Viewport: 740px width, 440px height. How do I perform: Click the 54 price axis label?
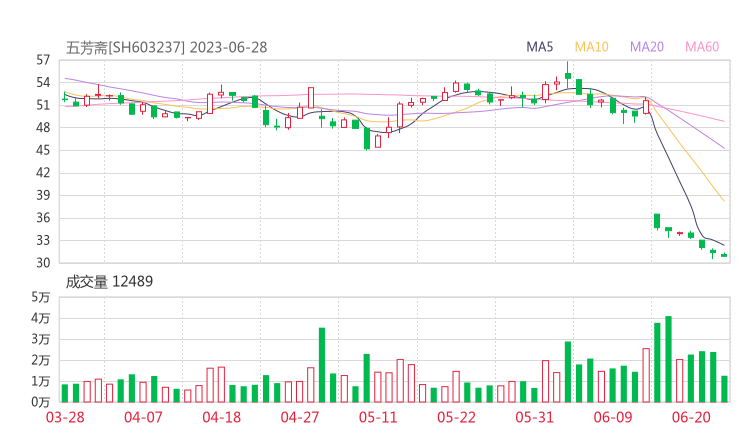43,83
